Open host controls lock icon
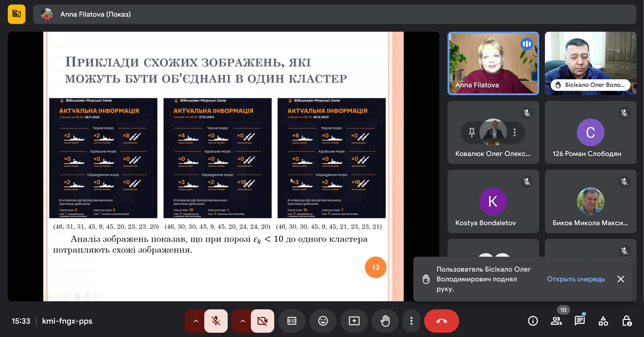The height and width of the screenshot is (337, 644). 627,321
